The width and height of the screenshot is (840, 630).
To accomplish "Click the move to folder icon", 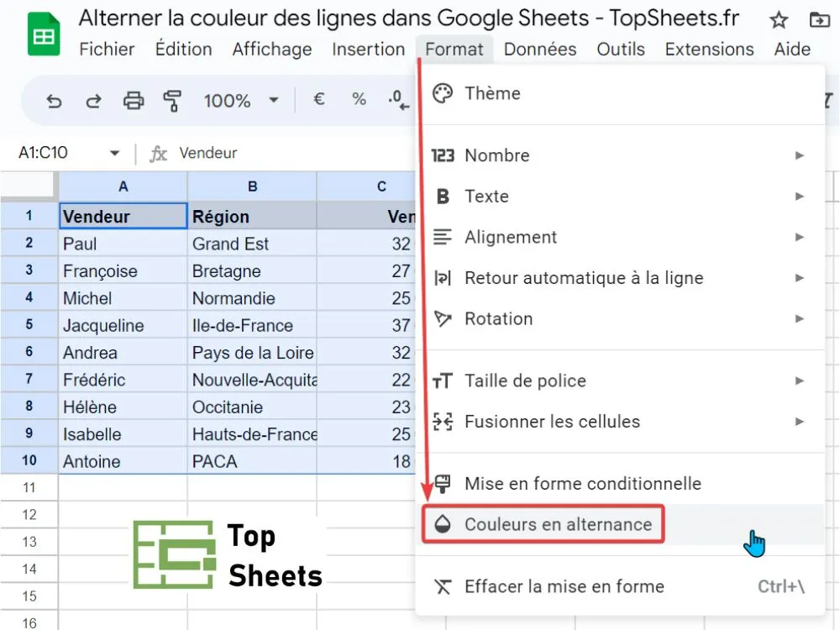I will [819, 20].
